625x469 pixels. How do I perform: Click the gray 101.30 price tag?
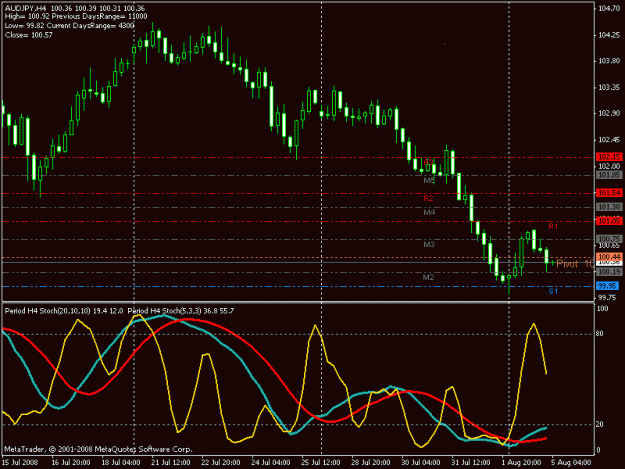pyautogui.click(x=609, y=207)
